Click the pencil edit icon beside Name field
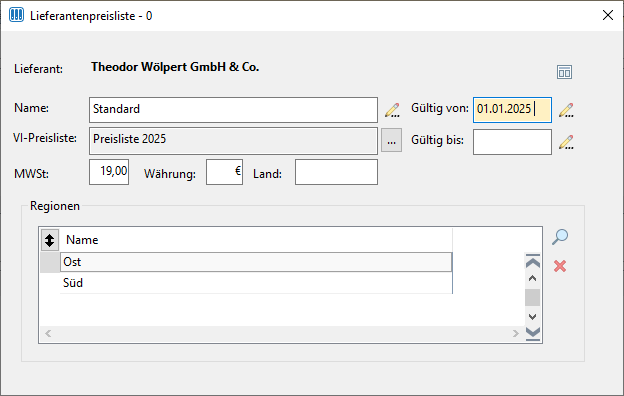Screen dimensions: 624x396 tap(392, 110)
